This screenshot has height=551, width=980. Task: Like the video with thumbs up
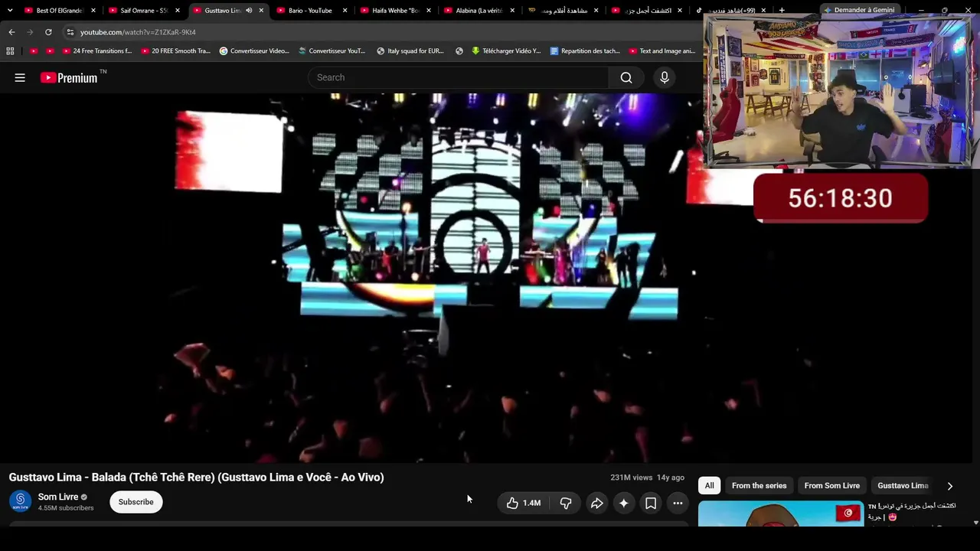pyautogui.click(x=524, y=503)
